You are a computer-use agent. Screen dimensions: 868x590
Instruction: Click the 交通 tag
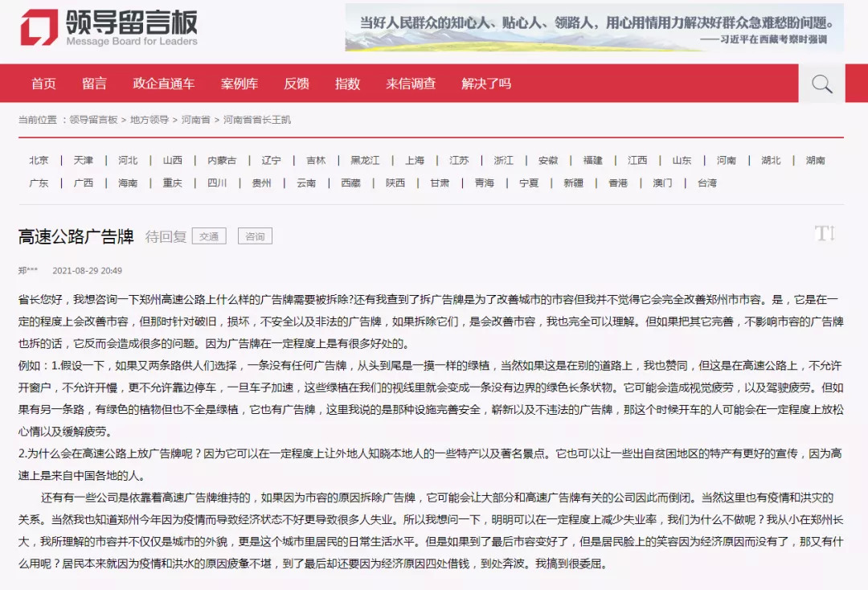[x=209, y=236]
